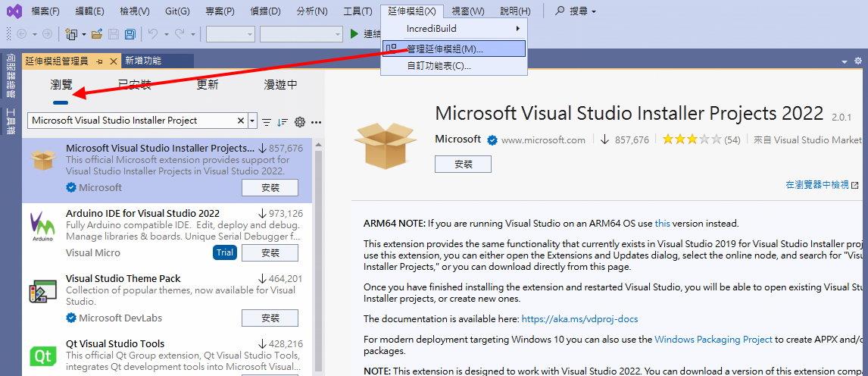The height and width of the screenshot is (376, 868).
Task: Select 自訂功能表(C)... menu entry
Action: point(454,67)
